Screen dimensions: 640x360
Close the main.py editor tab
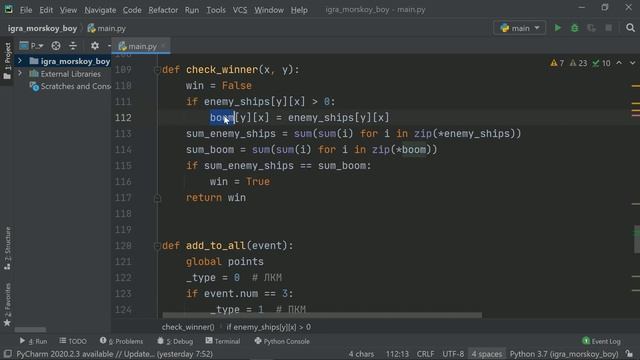click(163, 46)
